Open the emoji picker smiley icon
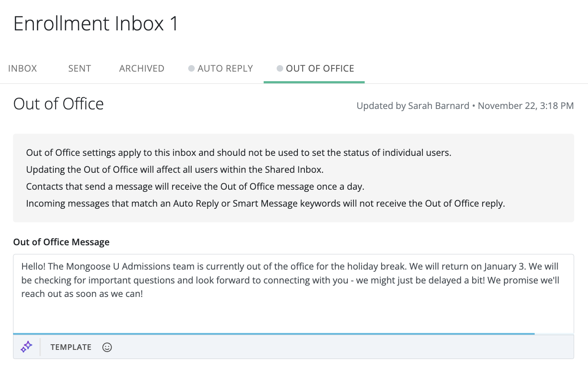 (107, 347)
